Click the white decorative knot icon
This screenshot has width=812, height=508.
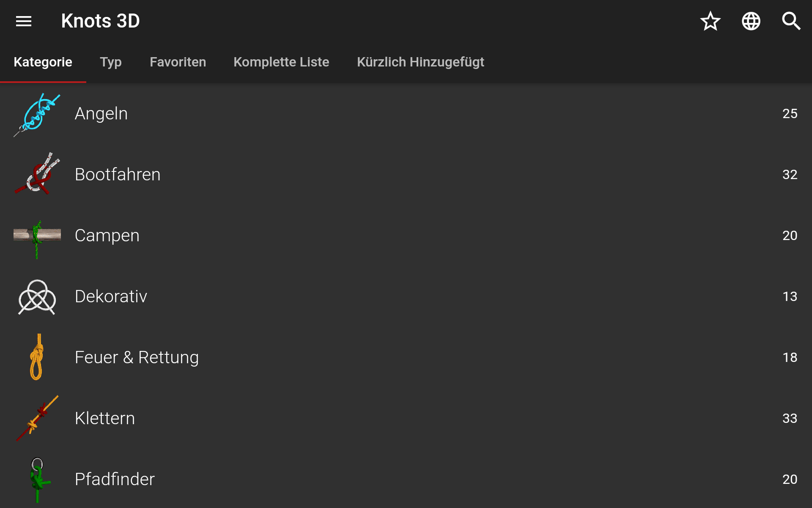(37, 297)
